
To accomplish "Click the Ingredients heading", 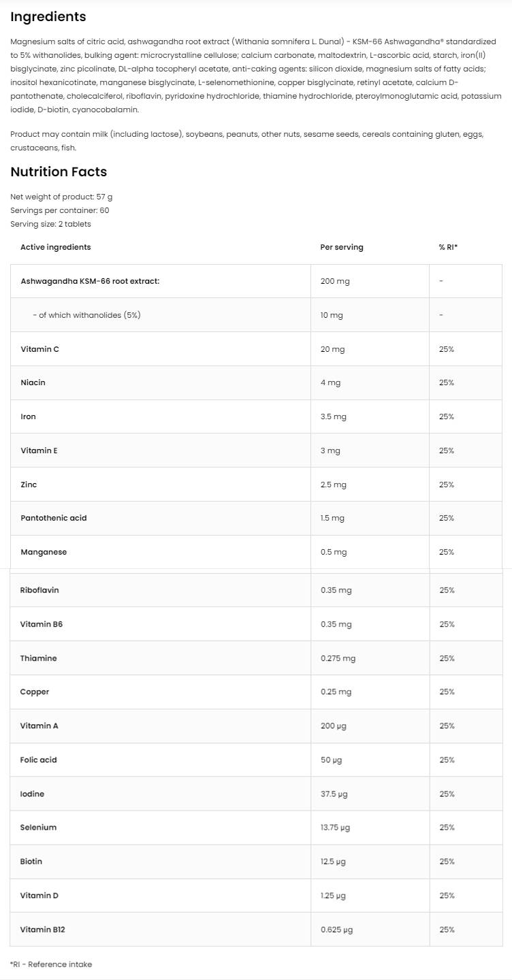I will (x=48, y=17).
